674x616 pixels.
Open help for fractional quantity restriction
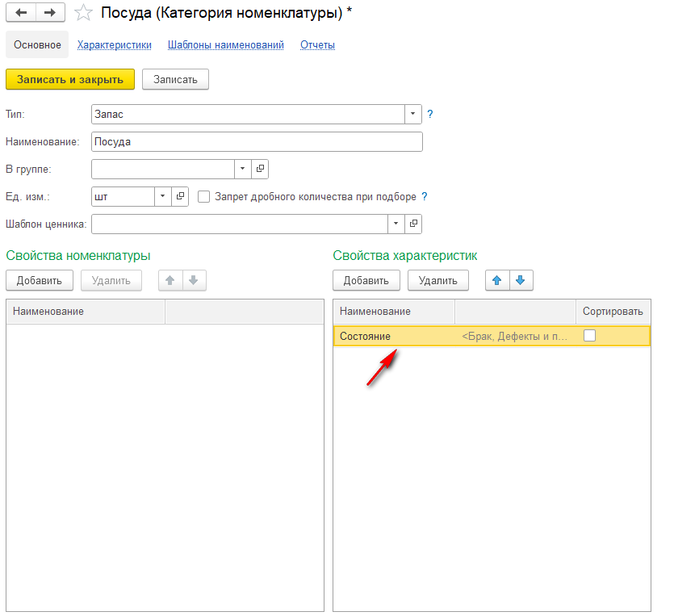click(425, 196)
